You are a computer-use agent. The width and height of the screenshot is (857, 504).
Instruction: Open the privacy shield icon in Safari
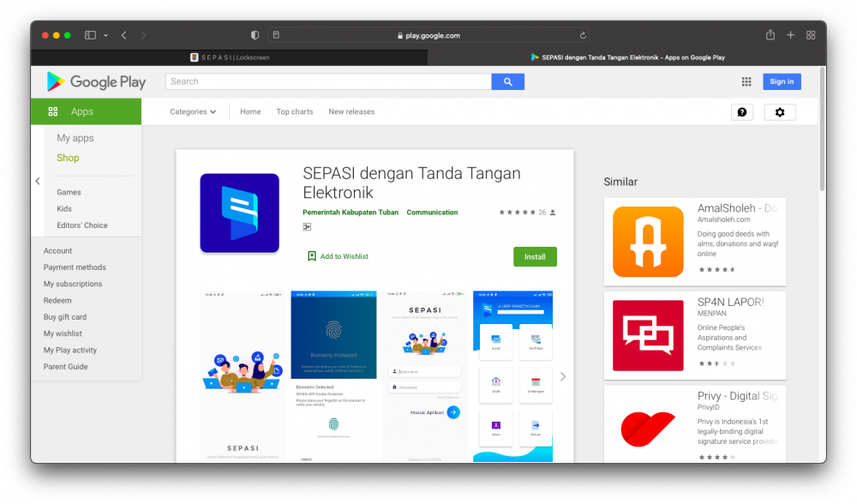click(255, 35)
